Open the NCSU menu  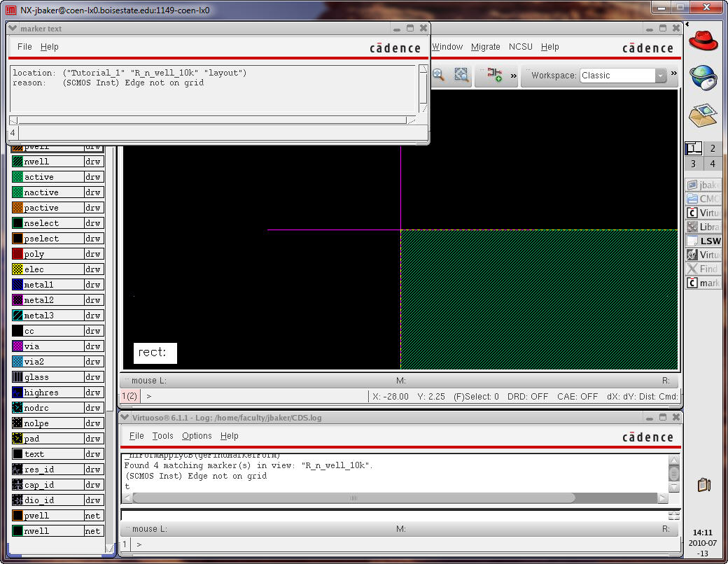[520, 47]
